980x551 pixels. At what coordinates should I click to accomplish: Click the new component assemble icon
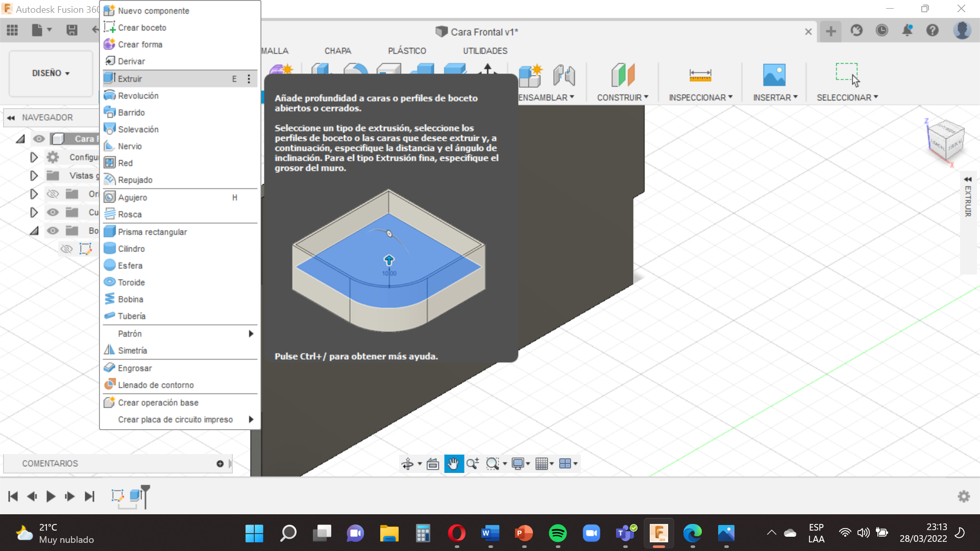[530, 76]
